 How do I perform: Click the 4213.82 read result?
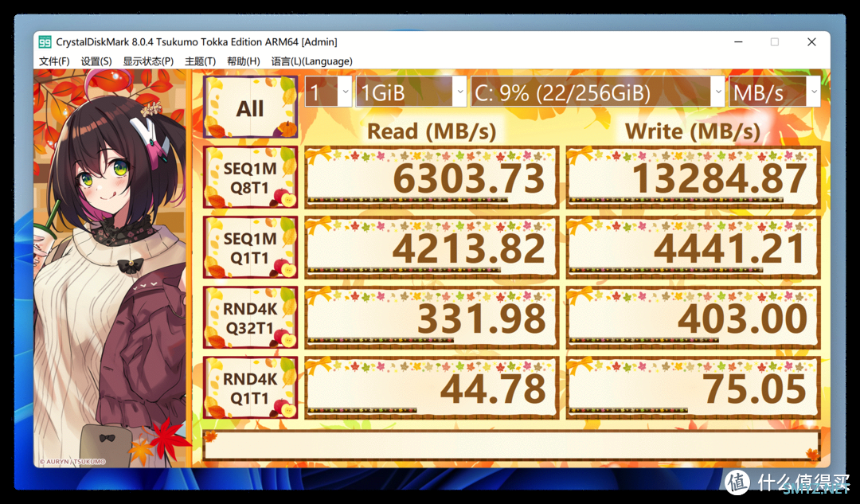[x=432, y=248]
